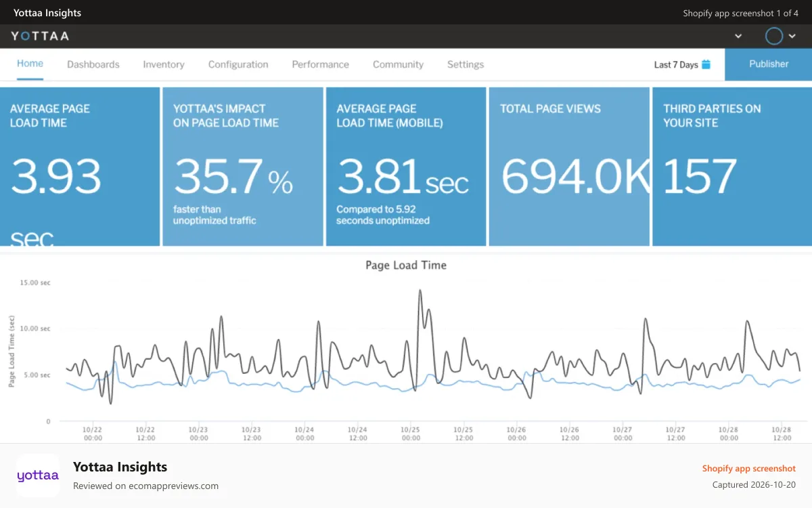This screenshot has height=508, width=812.
Task: Click the 10/22 00:00 x-axis label
Action: pos(93,433)
